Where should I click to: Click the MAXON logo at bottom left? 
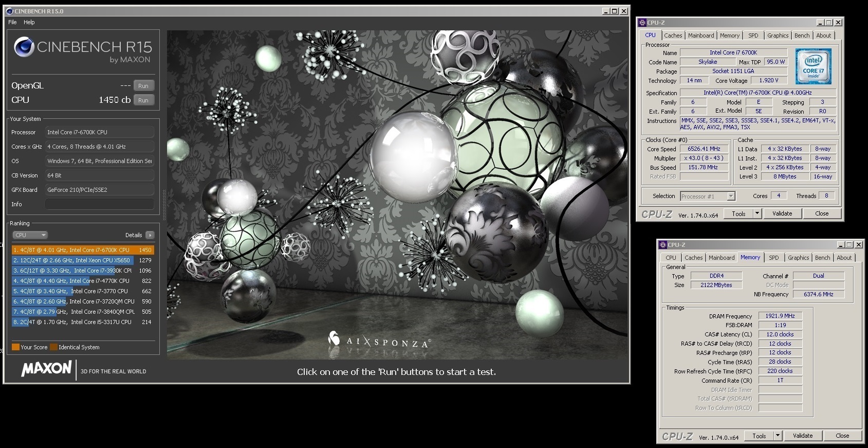46,369
